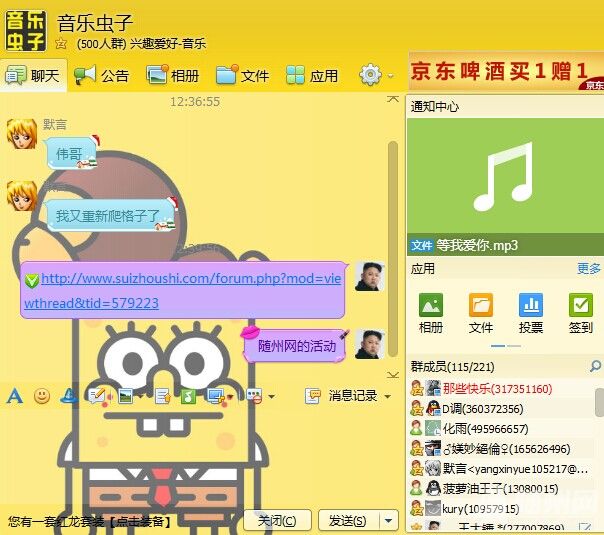Click the avatar beside the 随州网的活动 message
The width and height of the screenshot is (604, 535).
pos(370,344)
